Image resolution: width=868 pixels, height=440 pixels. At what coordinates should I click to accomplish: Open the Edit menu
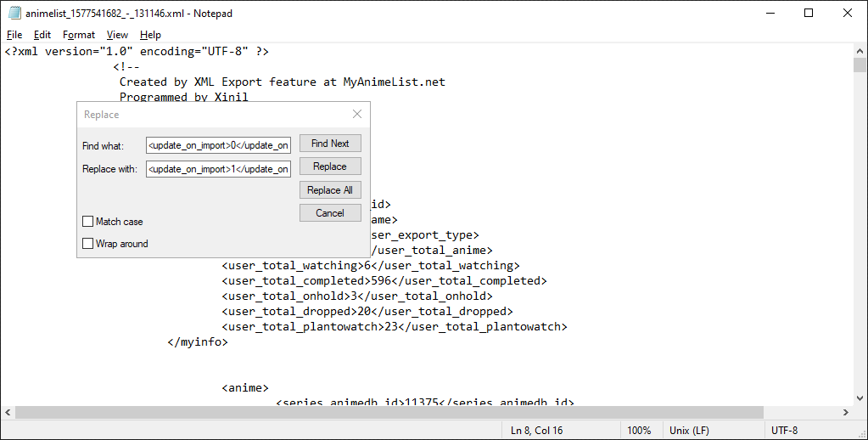click(42, 35)
